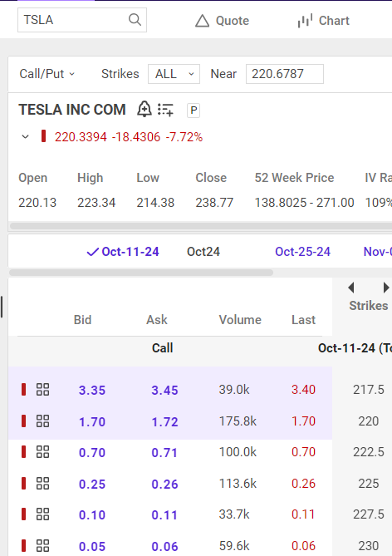Open the Quote tab
Screen dimensions: 392x556
point(223,21)
